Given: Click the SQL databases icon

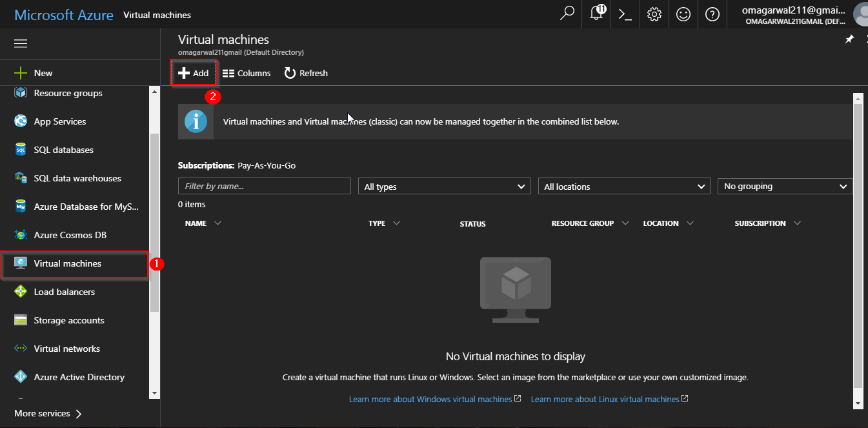Looking at the screenshot, I should pos(21,150).
